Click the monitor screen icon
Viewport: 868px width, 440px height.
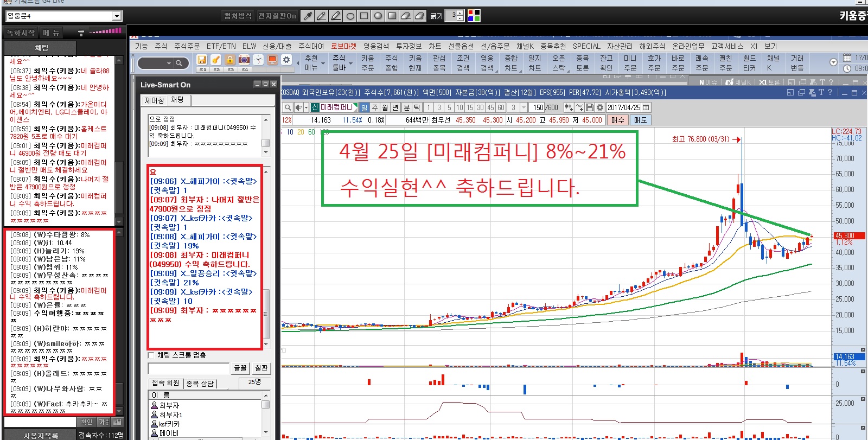272,60
